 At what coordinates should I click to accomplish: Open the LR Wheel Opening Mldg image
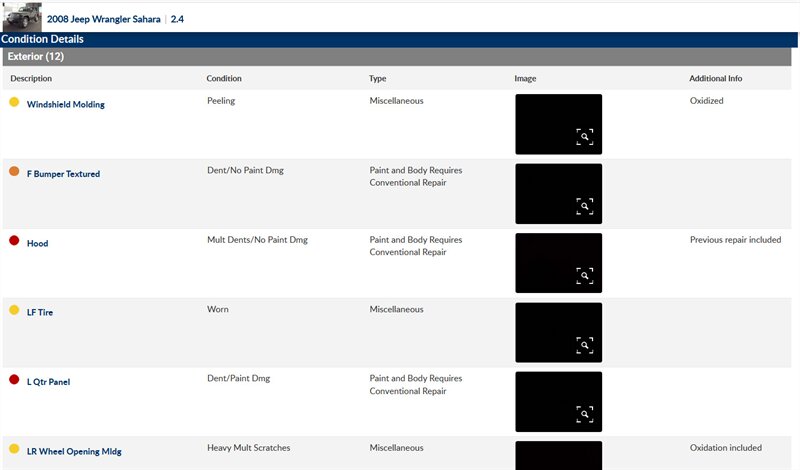(x=558, y=455)
